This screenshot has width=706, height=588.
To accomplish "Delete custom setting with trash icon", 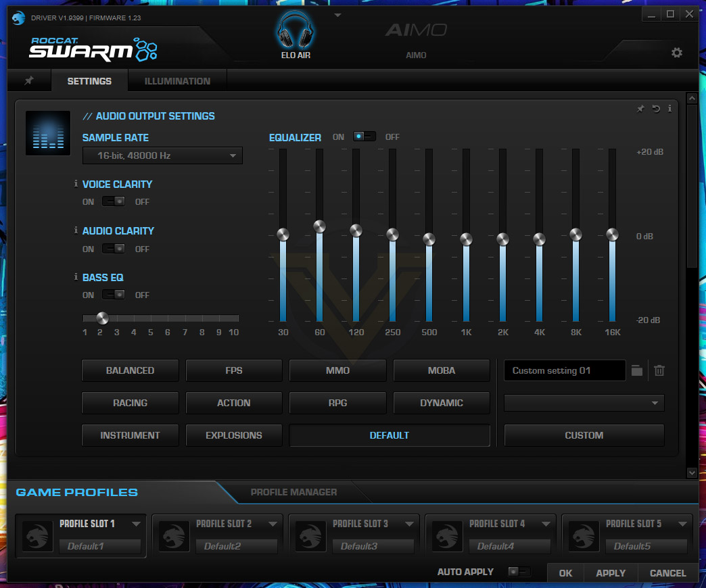I will point(659,370).
